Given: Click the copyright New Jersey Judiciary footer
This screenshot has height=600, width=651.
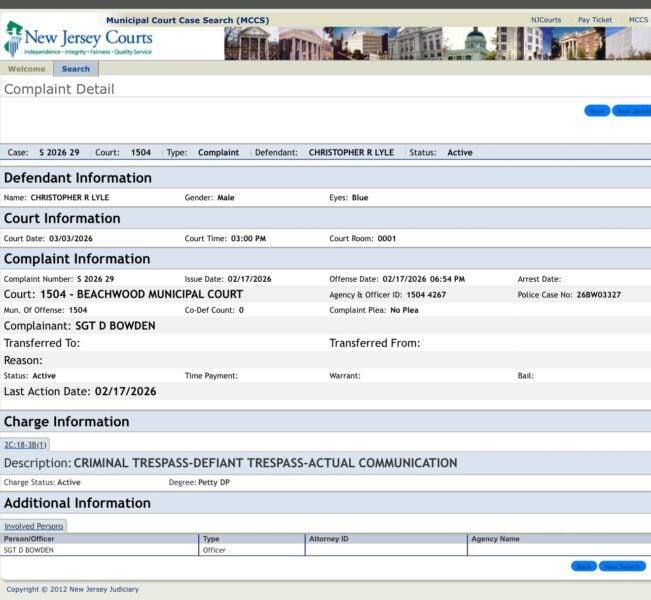Looking at the screenshot, I should 73,589.
